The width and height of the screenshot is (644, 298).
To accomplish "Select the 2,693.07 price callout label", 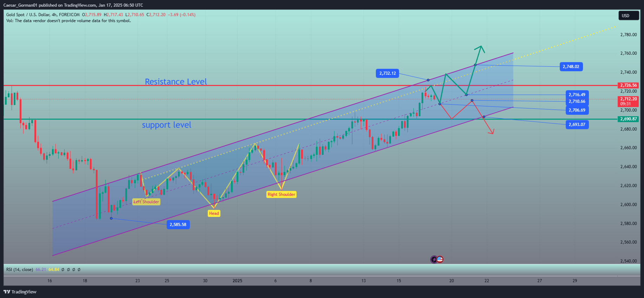I will point(577,125).
